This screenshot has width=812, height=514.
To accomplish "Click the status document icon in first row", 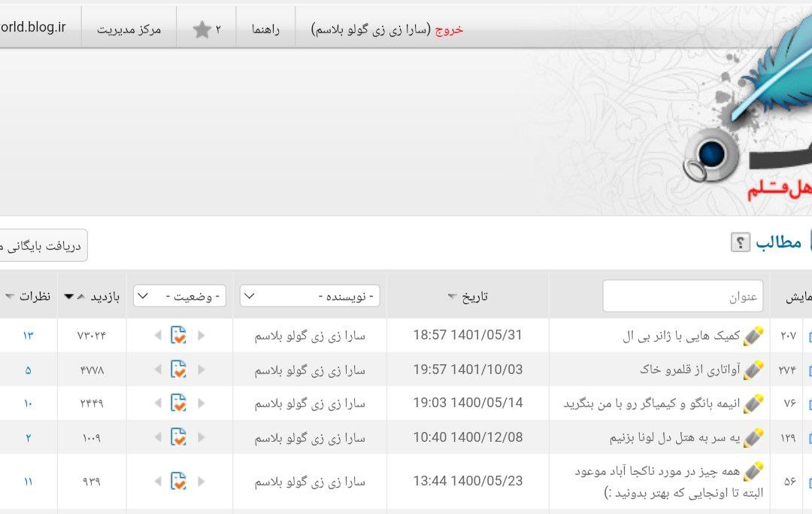I will click(x=178, y=336).
